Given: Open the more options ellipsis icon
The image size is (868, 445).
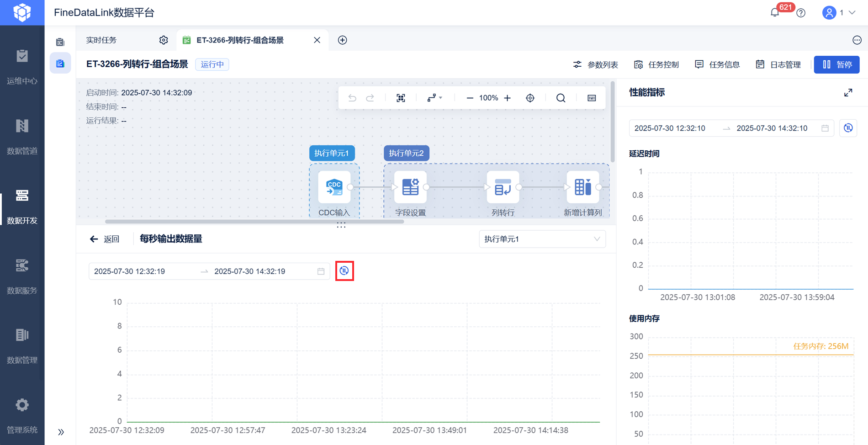Looking at the screenshot, I should coord(857,40).
